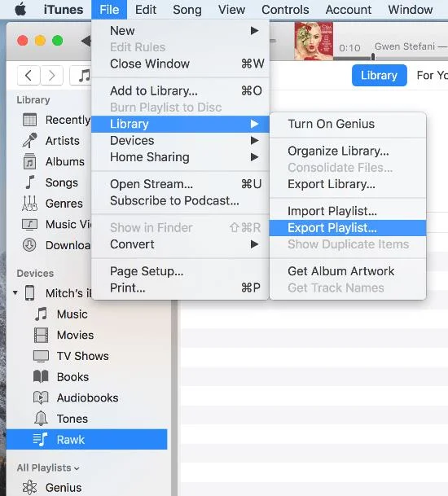Open the Controls menu
The image size is (448, 496).
pos(285,10)
